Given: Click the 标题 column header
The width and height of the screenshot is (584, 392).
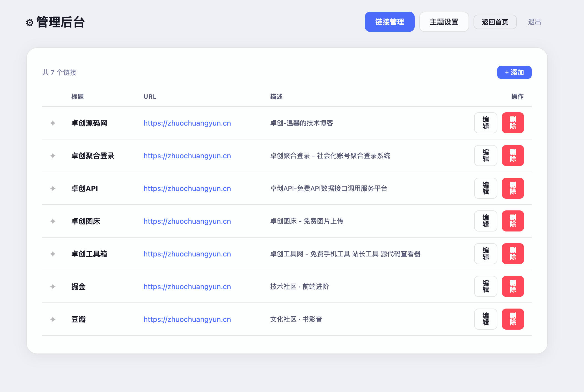Looking at the screenshot, I should [x=77, y=96].
